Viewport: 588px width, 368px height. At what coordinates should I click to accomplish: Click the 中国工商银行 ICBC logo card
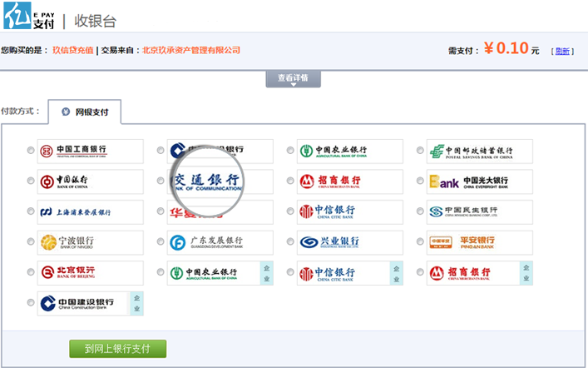click(91, 152)
